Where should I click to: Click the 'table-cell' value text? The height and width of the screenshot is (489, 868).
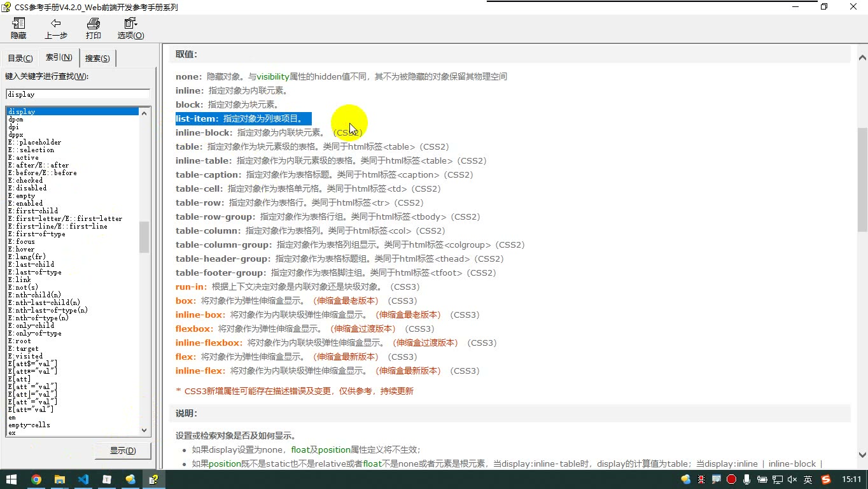pyautogui.click(x=199, y=188)
